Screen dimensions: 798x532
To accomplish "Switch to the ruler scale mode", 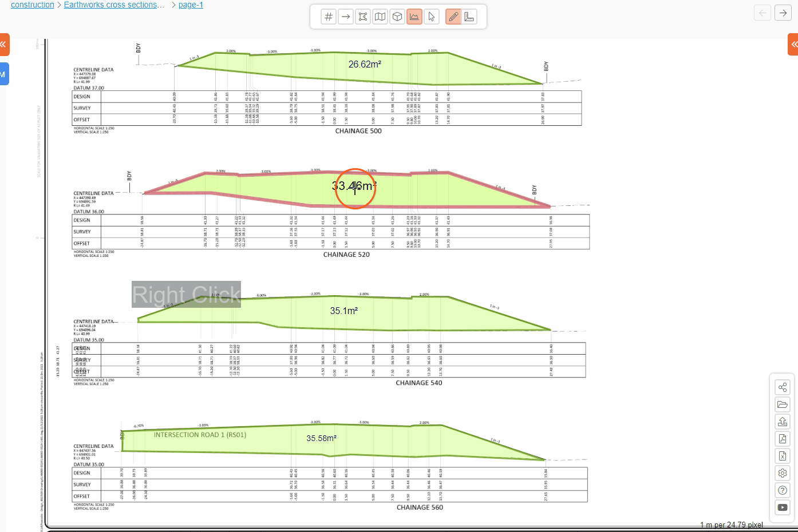I will [x=469, y=17].
